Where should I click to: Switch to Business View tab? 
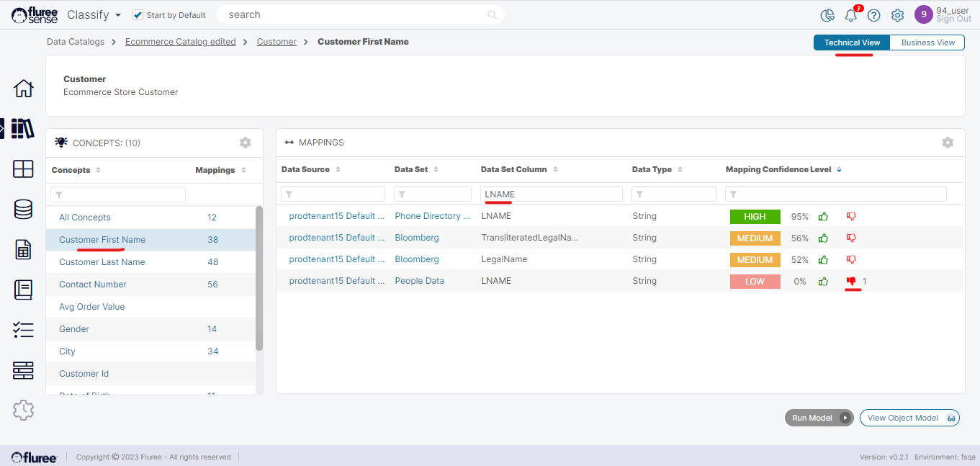point(927,42)
